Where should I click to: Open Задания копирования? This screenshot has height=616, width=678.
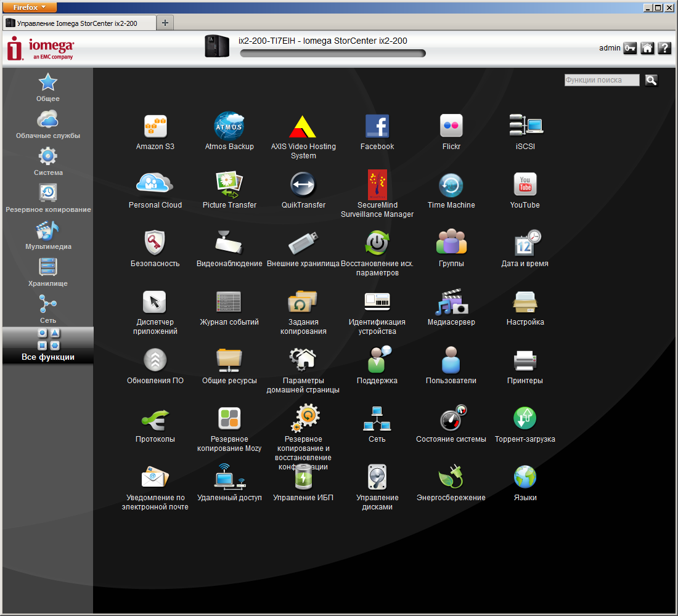(303, 302)
